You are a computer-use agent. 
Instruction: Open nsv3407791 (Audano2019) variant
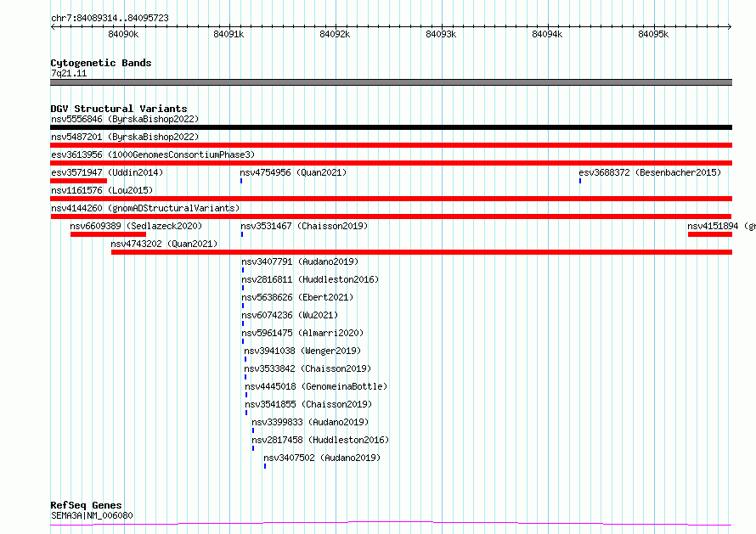(x=300, y=261)
